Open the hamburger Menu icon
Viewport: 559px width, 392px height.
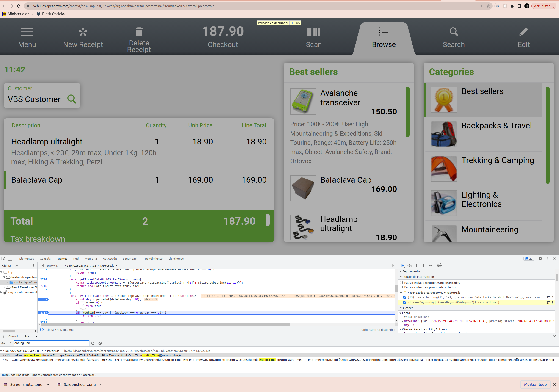pyautogui.click(x=27, y=32)
